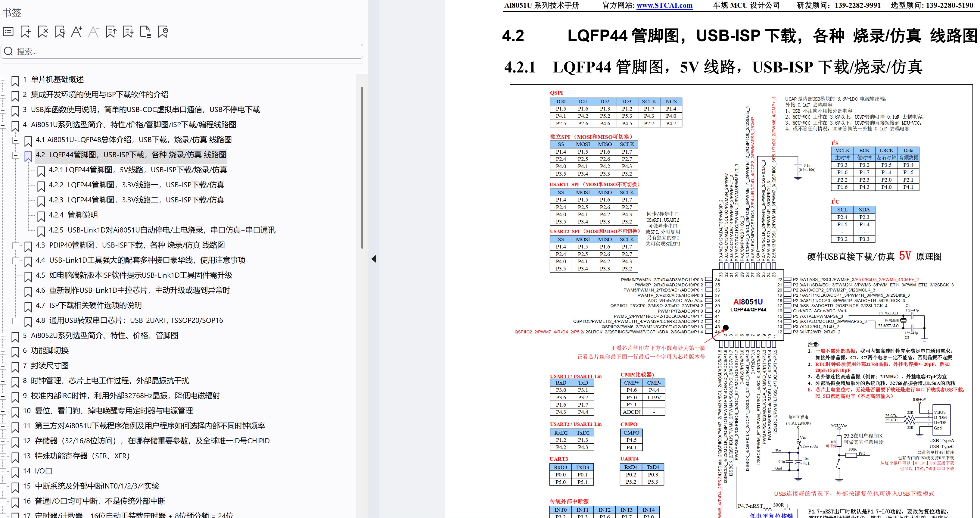Click bookmark icon beside 4.5 如电脑端新版本ISP软件提示
This screenshot has height=518, width=980.
28,277
